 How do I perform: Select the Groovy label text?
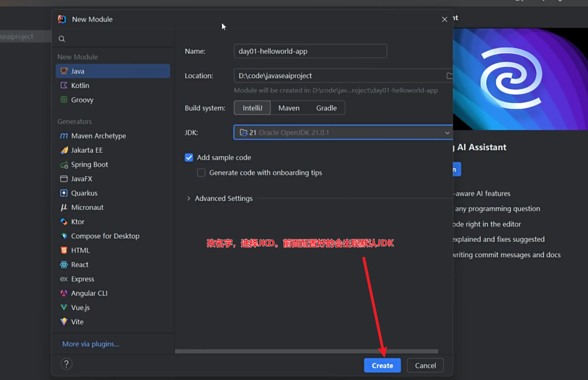point(82,100)
